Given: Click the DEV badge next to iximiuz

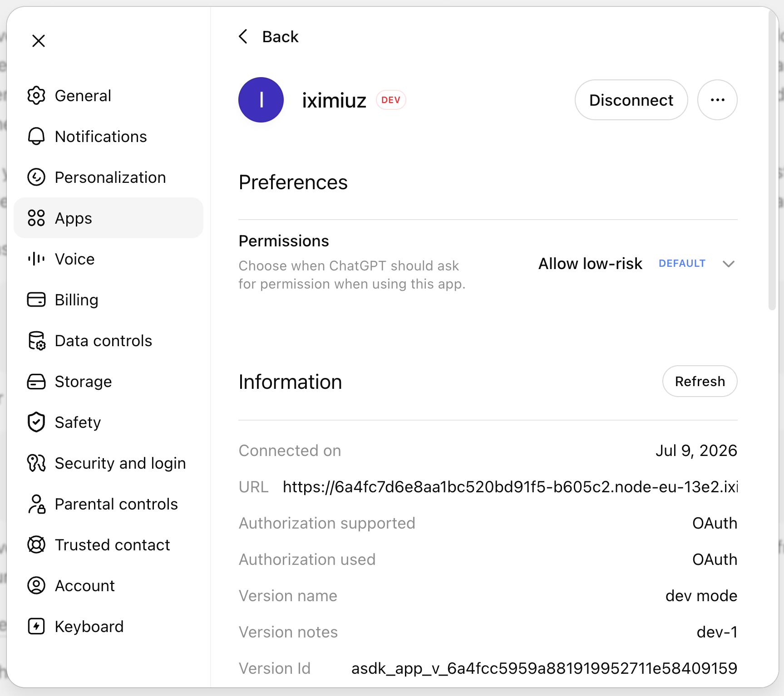Looking at the screenshot, I should [x=391, y=100].
